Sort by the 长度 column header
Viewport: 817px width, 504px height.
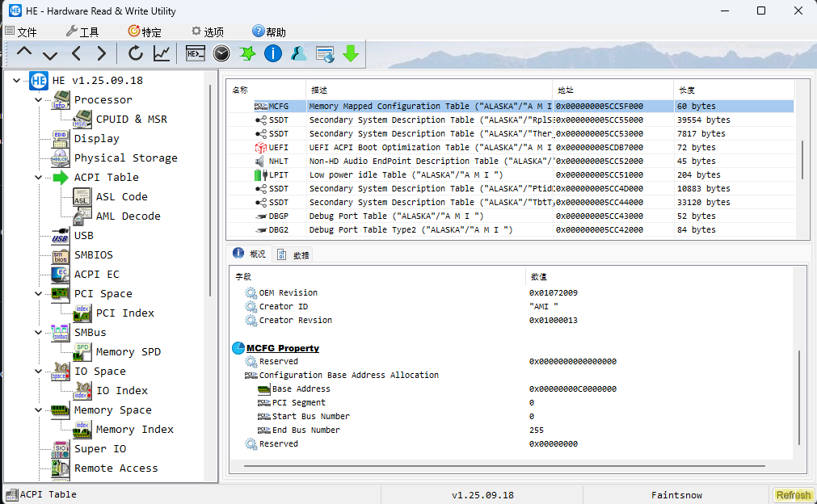[734, 90]
